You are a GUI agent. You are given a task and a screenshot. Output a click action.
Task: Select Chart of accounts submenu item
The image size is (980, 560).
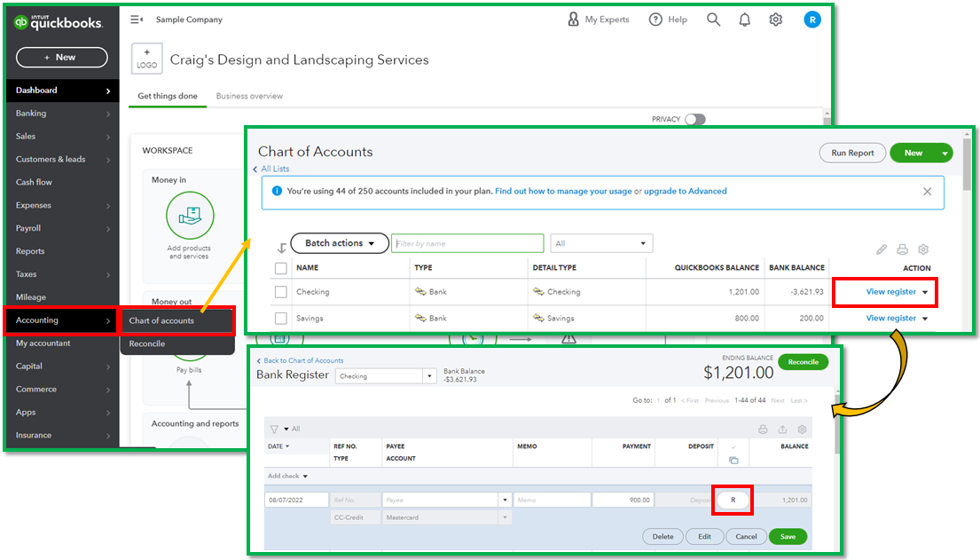176,321
